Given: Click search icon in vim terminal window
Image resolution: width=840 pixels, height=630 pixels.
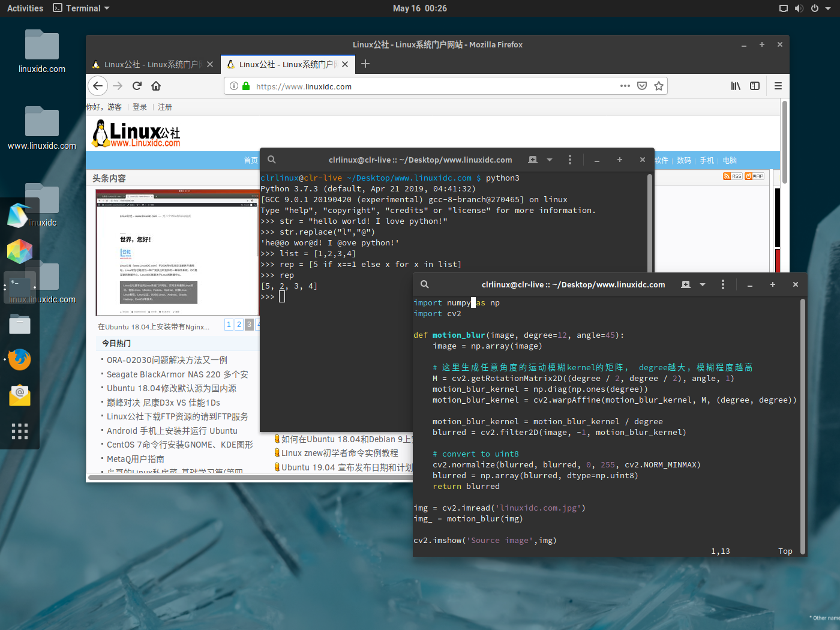Looking at the screenshot, I should [x=425, y=284].
